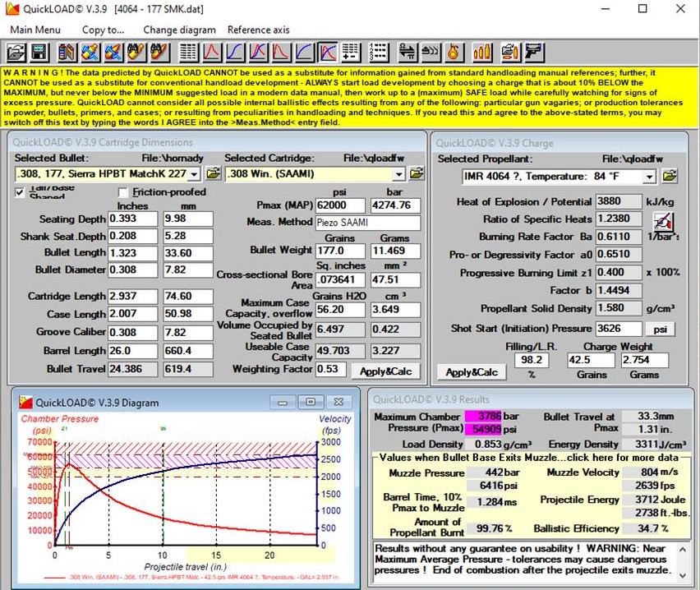Expand the Selected Cartridge dropdown
Screen dimensions: 700x590
tap(399, 173)
